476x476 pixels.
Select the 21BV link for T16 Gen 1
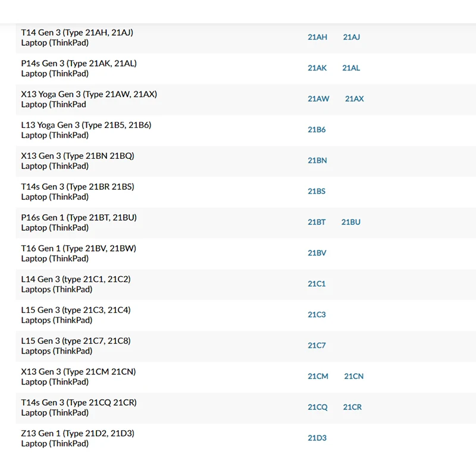point(317,253)
